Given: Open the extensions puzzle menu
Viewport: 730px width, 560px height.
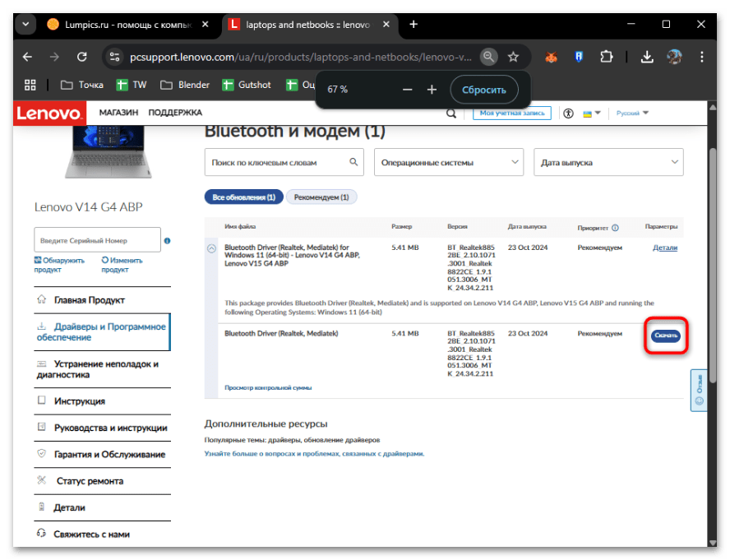Looking at the screenshot, I should (606, 57).
